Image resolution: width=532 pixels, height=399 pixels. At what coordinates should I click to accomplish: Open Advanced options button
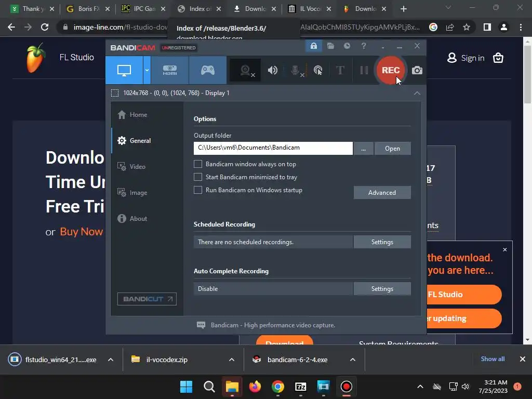[x=382, y=192]
